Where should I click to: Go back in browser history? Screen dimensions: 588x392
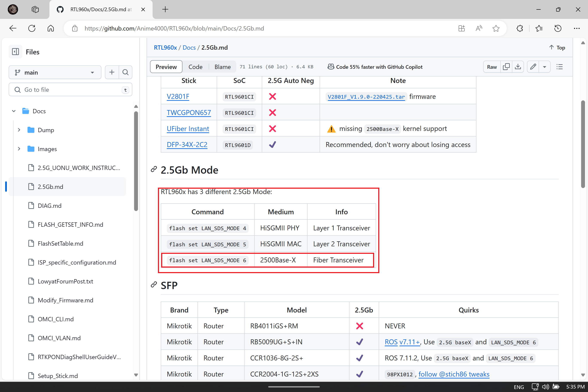point(13,28)
